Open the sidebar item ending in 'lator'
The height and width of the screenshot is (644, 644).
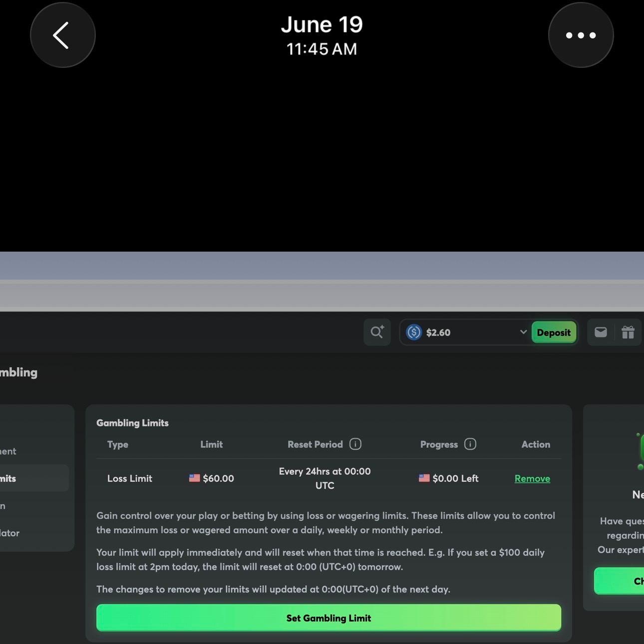10,533
